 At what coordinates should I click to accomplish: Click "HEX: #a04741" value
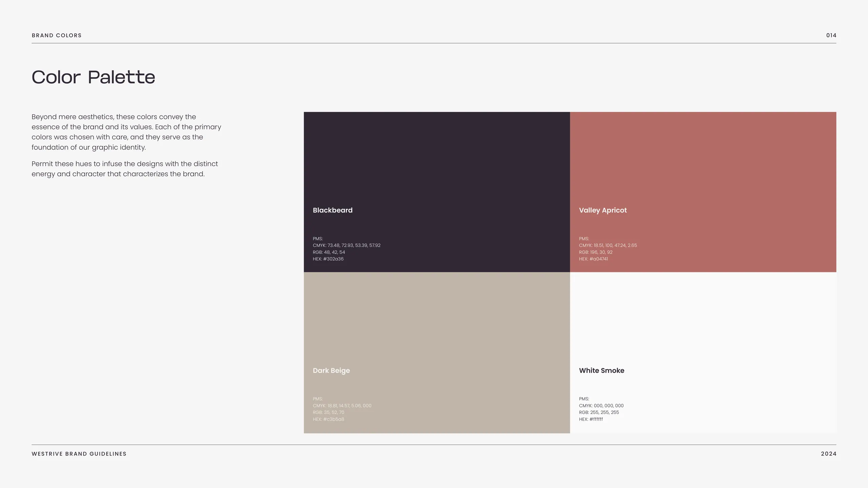pos(593,259)
